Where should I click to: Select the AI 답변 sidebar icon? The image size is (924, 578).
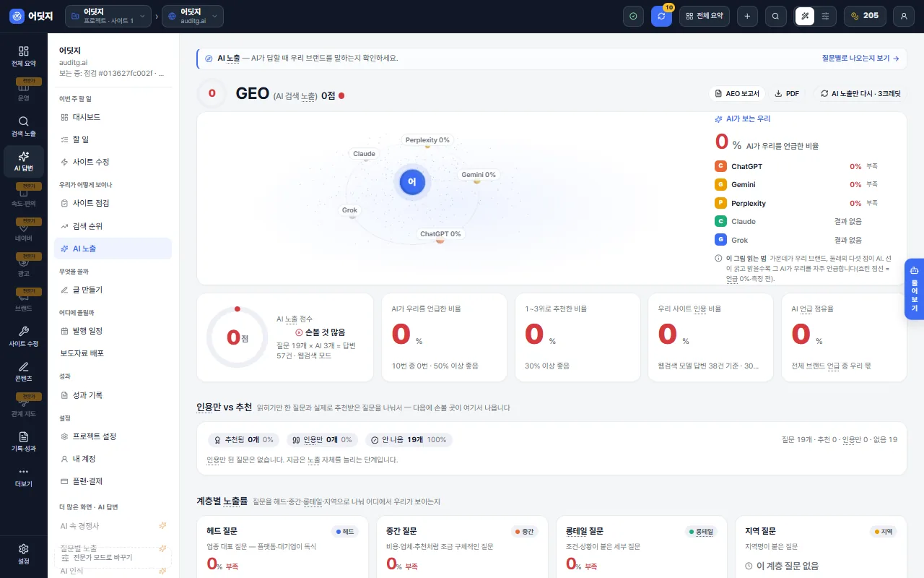(x=24, y=162)
